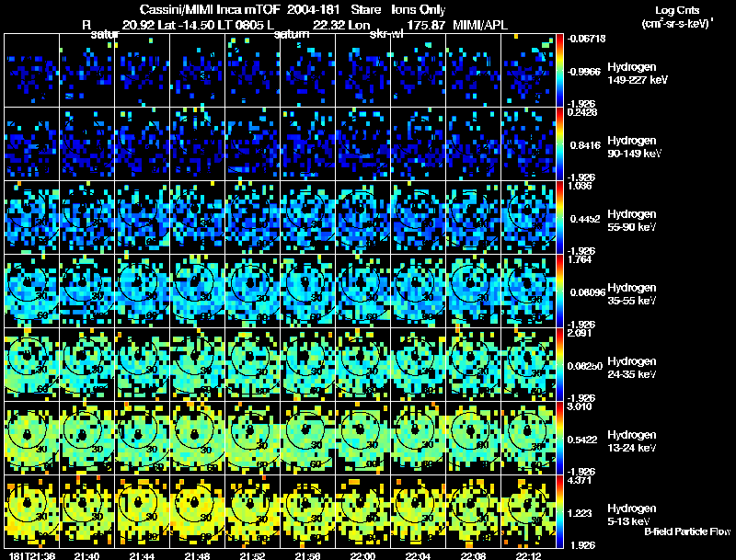Select the 'Hydrogen 55-90 keV' row label

click(x=632, y=221)
